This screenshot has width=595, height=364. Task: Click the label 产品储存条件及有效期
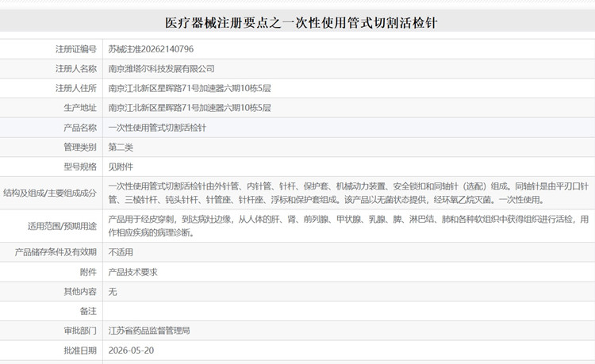pyautogui.click(x=56, y=252)
